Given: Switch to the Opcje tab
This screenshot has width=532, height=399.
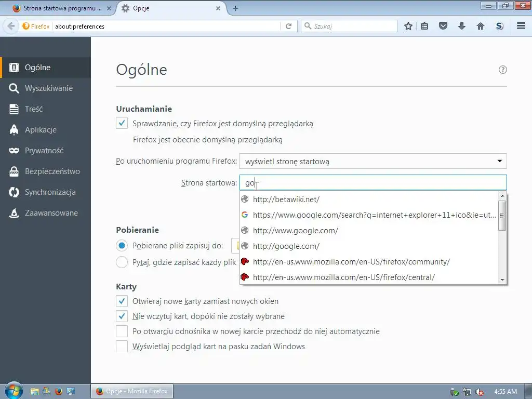Looking at the screenshot, I should click(x=170, y=8).
